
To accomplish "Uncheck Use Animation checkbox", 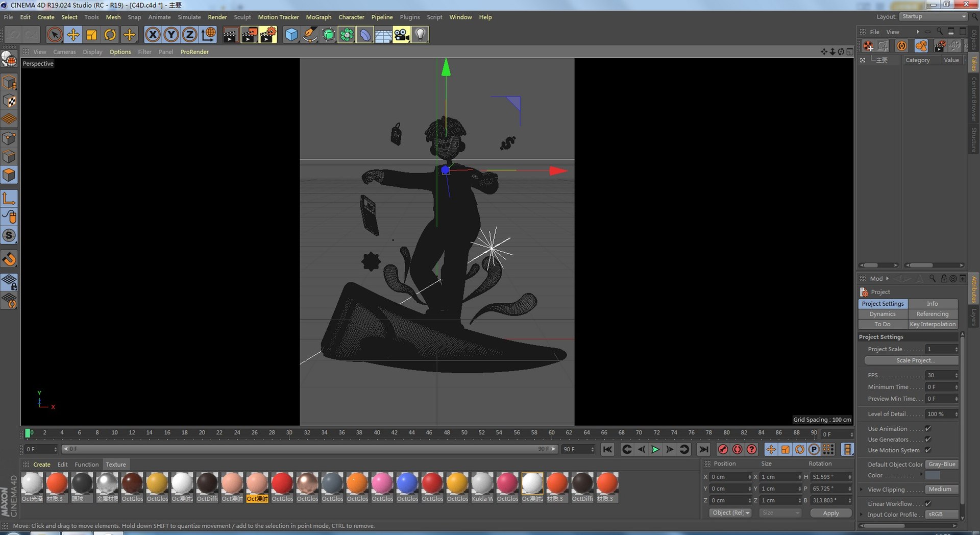I will click(928, 429).
